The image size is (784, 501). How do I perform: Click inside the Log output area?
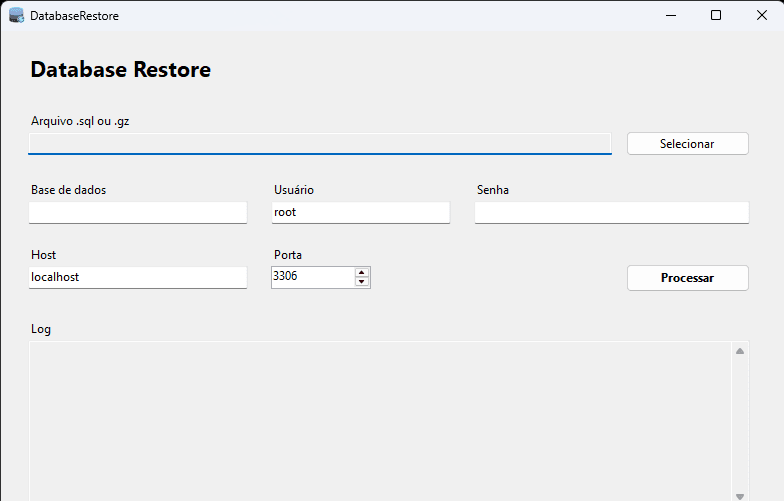pos(380,421)
